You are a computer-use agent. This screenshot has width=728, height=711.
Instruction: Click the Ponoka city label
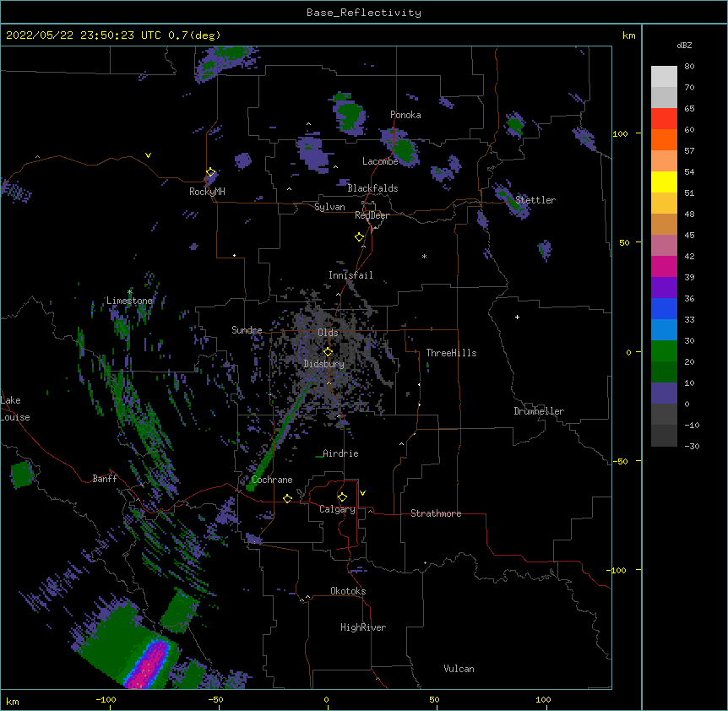tap(405, 115)
